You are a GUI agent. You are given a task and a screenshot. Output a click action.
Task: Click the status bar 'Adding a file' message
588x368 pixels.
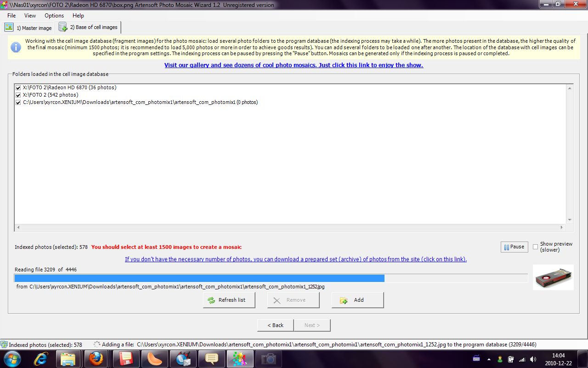[319, 345]
